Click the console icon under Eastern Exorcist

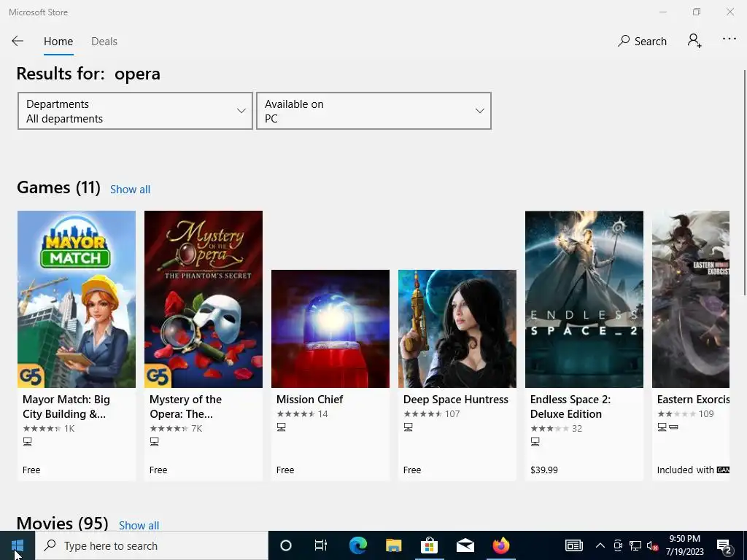coord(673,427)
